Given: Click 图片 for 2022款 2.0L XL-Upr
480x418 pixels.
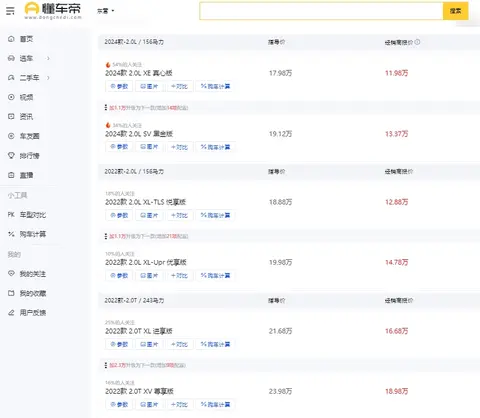Looking at the screenshot, I should (149, 276).
